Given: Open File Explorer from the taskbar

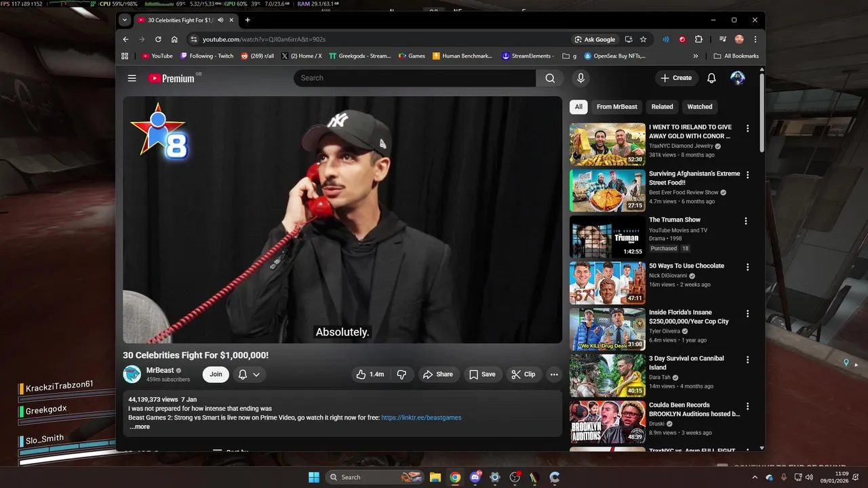Looking at the screenshot, I should pos(435,477).
